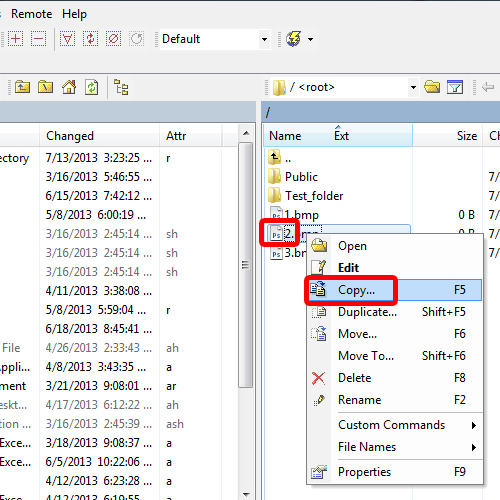Click the local panel scrollbar up arrow
Image resolution: width=500 pixels, height=500 pixels.
246,133
